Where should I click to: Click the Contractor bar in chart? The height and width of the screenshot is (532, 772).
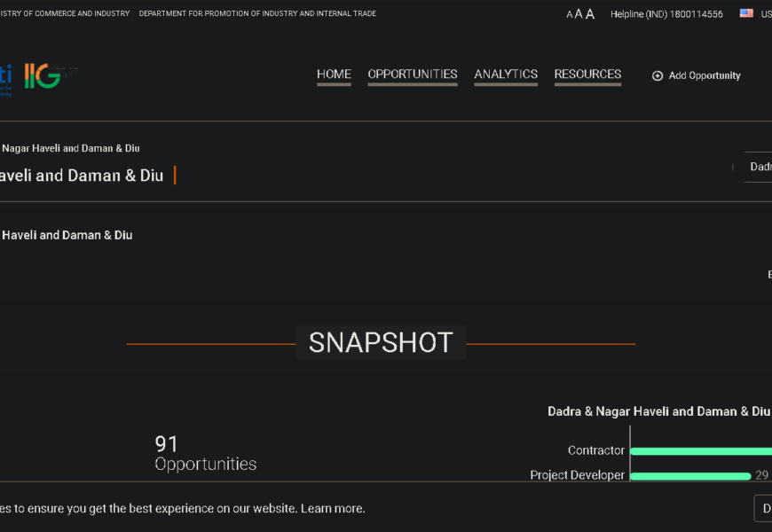[x=701, y=451]
